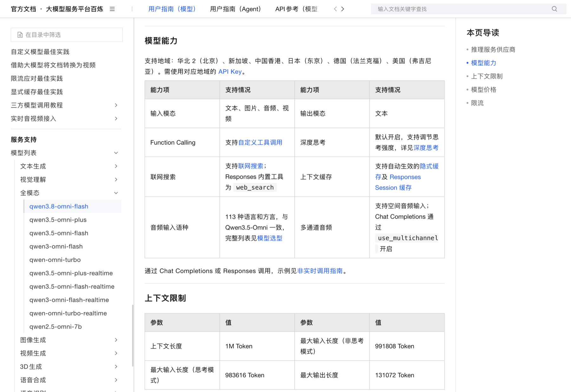This screenshot has height=392, width=571.
Task: Jump to 上下文限制 in page guide
Action: pos(487,76)
